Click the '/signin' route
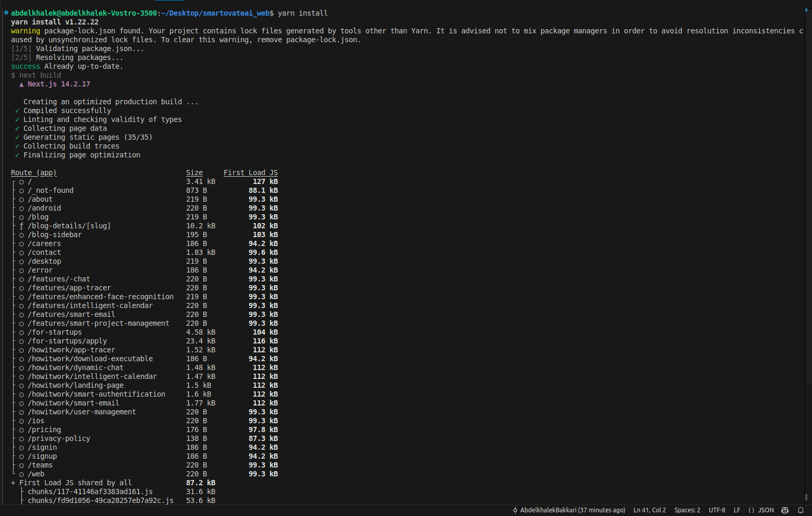812x516 pixels. 42,447
